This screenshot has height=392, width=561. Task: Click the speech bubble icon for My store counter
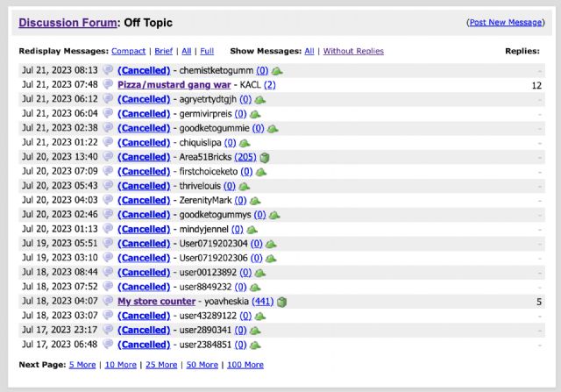(108, 302)
